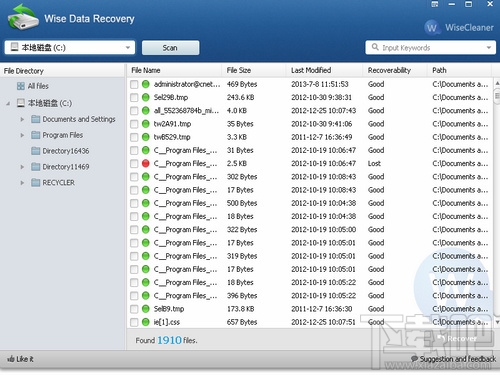Click the Lost recoverability cell
The width and height of the screenshot is (500, 375).
374,163
